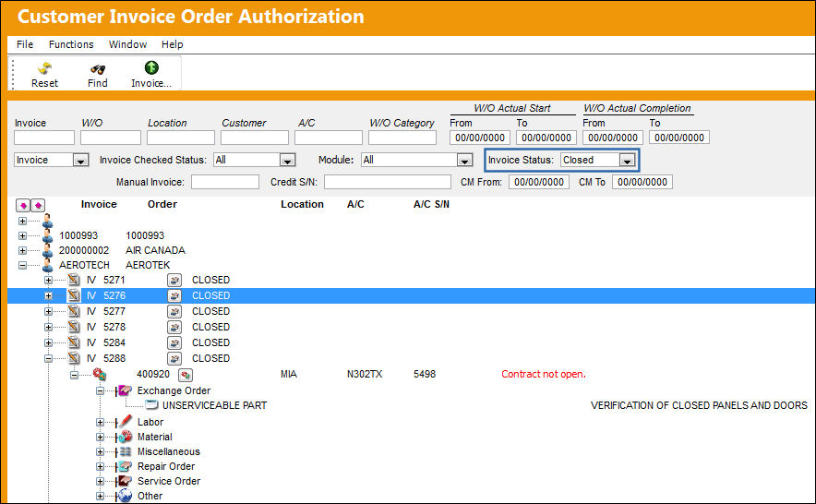
Task: Click the Miscellaneous icon
Action: tap(124, 451)
